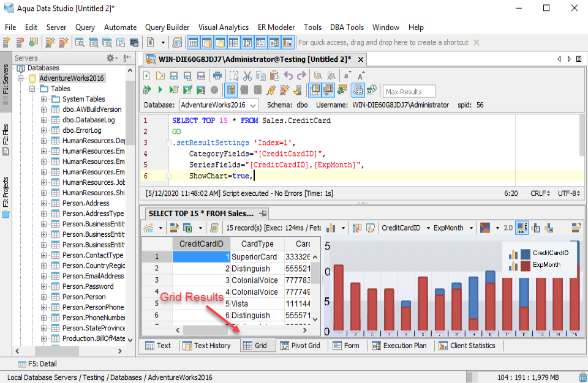Click the uppercase 'A' convert case icon
This screenshot has width=588, height=383.
[x=360, y=76]
